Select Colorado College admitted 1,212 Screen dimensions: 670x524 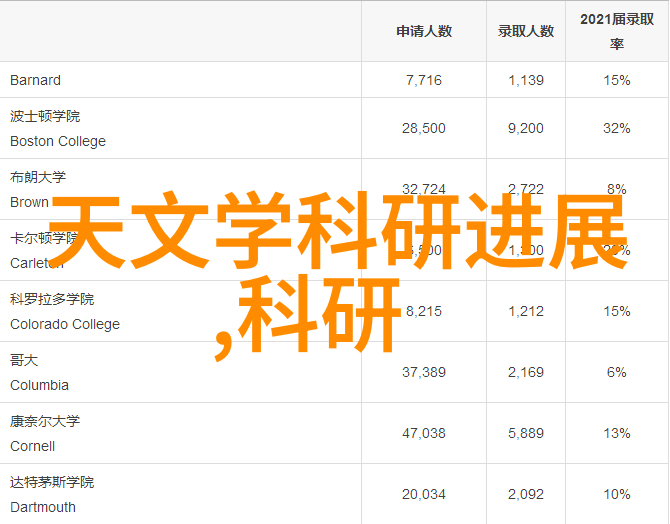click(526, 311)
